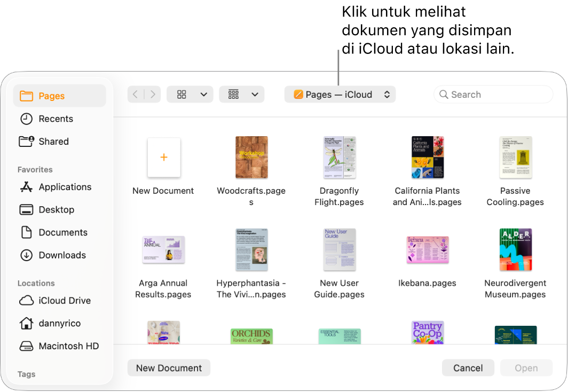Click the search magnifying glass icon

[x=444, y=94]
